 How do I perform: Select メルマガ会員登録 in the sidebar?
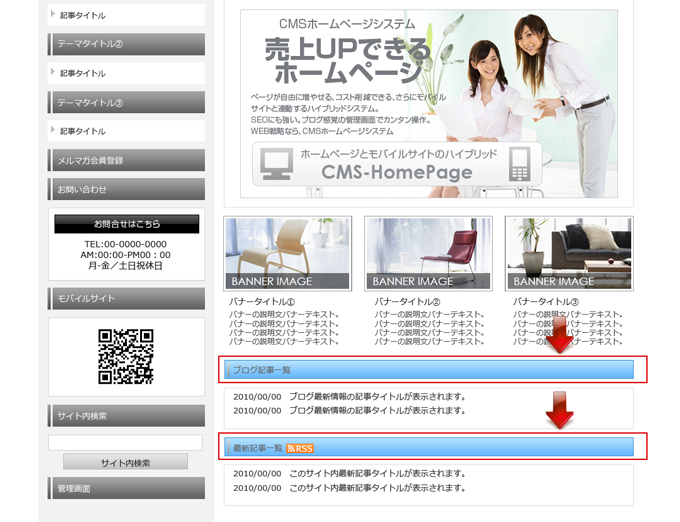click(126, 160)
